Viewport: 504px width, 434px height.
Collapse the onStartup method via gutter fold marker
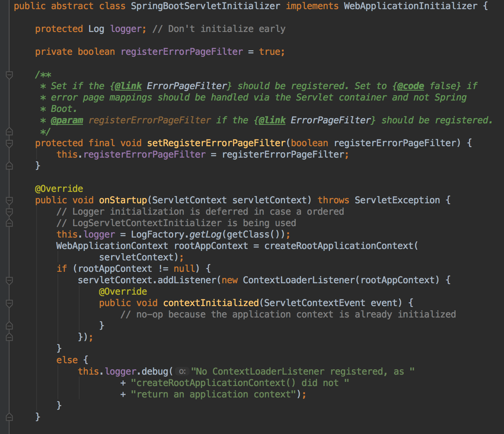click(10, 200)
